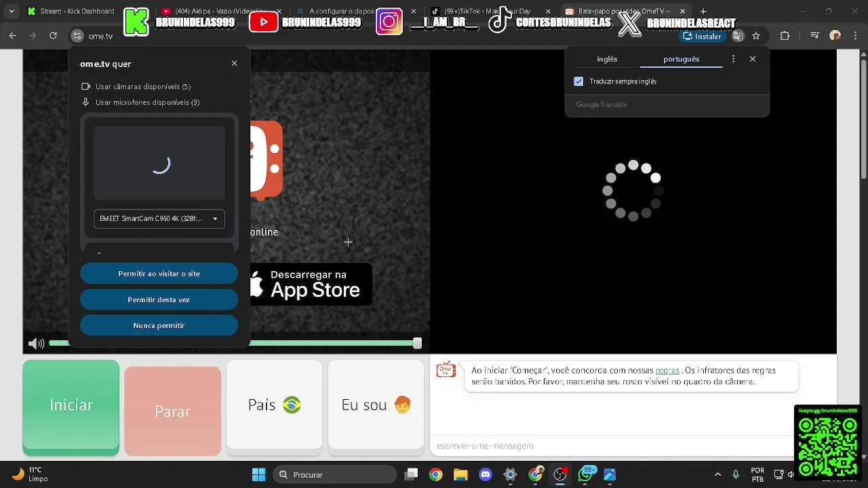Open the Chrome profile avatar
This screenshot has height=488, width=868.
tap(835, 36)
